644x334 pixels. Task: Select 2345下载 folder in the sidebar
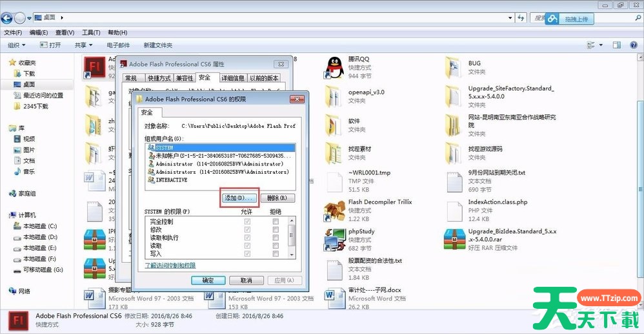tap(31, 106)
